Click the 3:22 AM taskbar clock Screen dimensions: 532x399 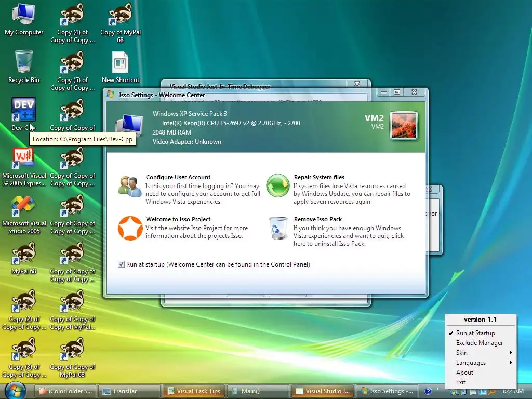coord(512,391)
